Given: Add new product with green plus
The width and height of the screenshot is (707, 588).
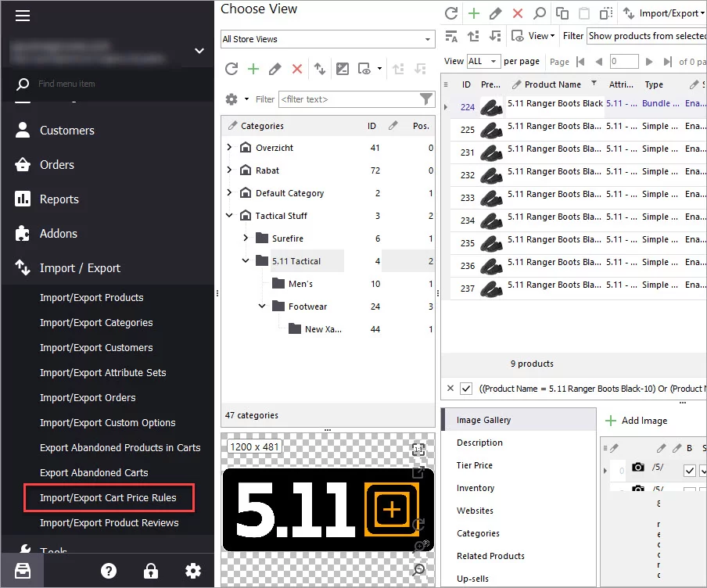Looking at the screenshot, I should click(x=474, y=13).
